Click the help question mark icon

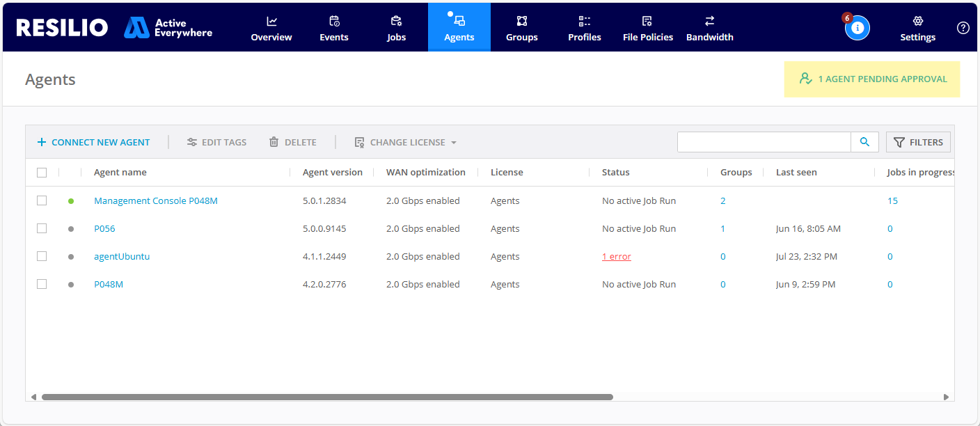click(963, 28)
